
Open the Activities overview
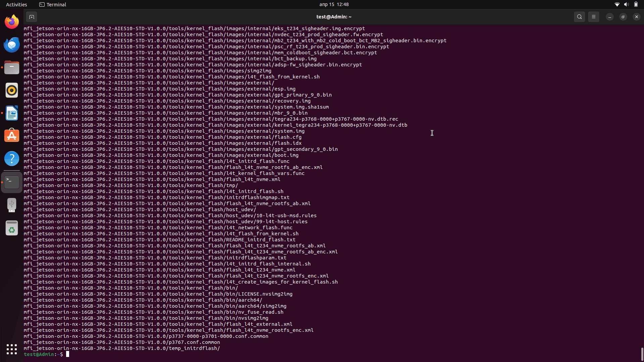[16, 4]
